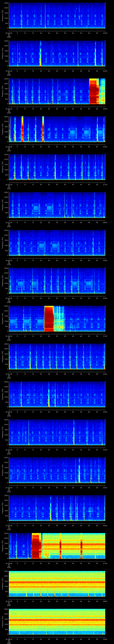This screenshot has height=644, width=114.
Task: Click the 20:32:00 start time label
Action: [9, 412]
